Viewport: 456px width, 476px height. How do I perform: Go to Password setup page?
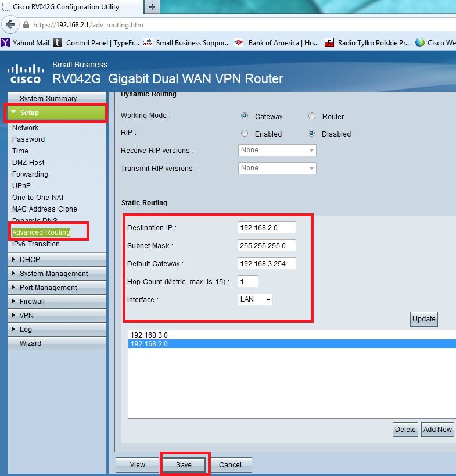pyautogui.click(x=28, y=139)
